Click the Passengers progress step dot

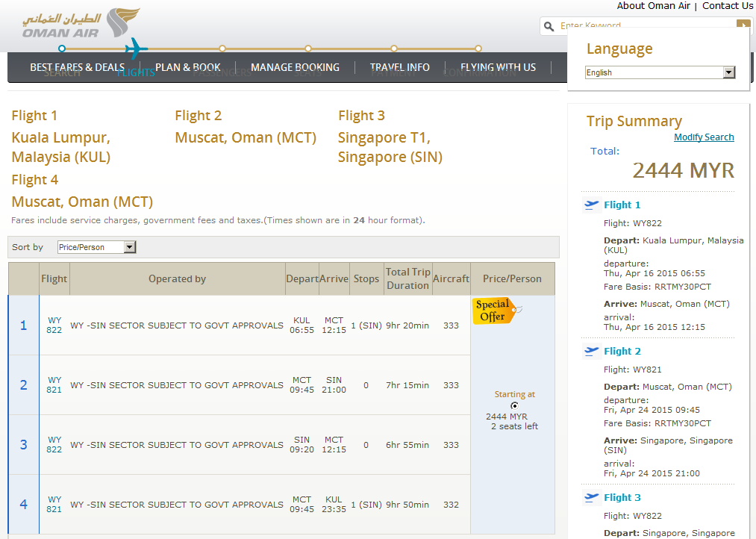click(x=222, y=49)
